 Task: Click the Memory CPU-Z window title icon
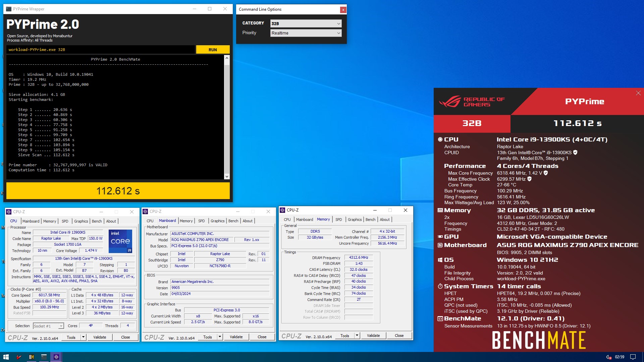[x=282, y=210]
